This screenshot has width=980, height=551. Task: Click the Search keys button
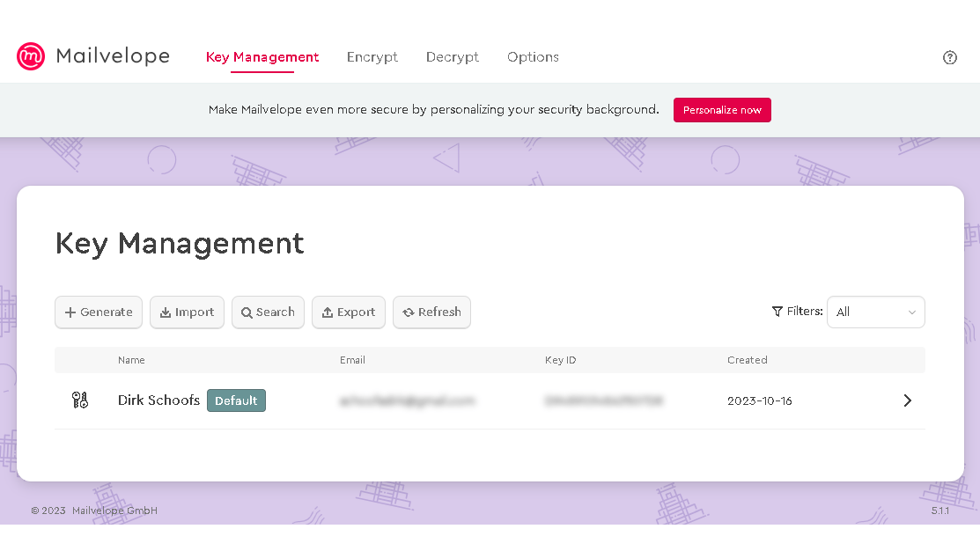tap(268, 312)
